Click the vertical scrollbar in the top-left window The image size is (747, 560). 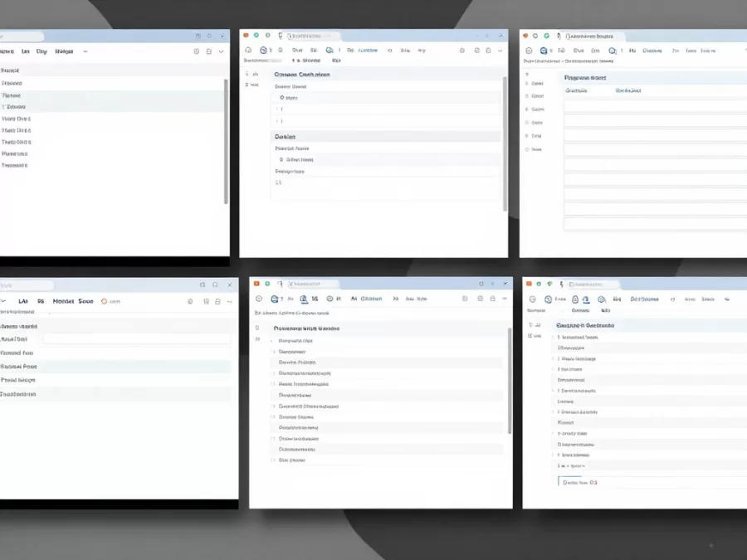(226, 141)
